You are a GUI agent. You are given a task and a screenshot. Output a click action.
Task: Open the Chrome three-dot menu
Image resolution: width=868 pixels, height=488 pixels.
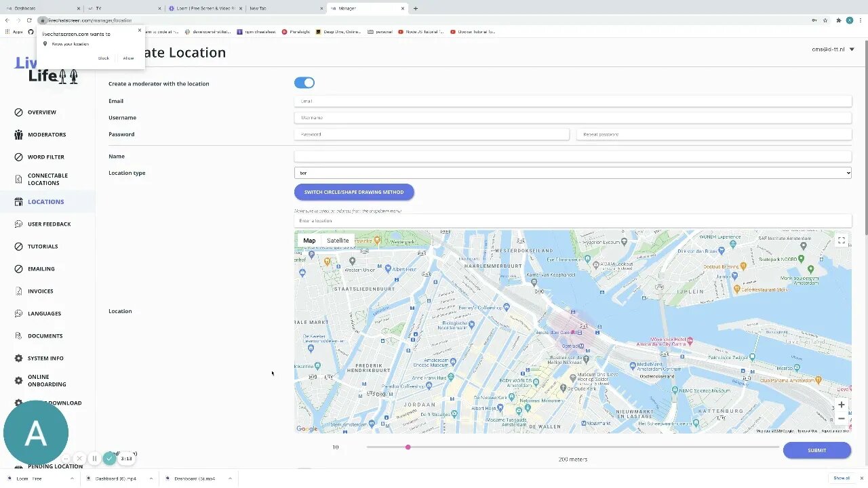(x=861, y=20)
